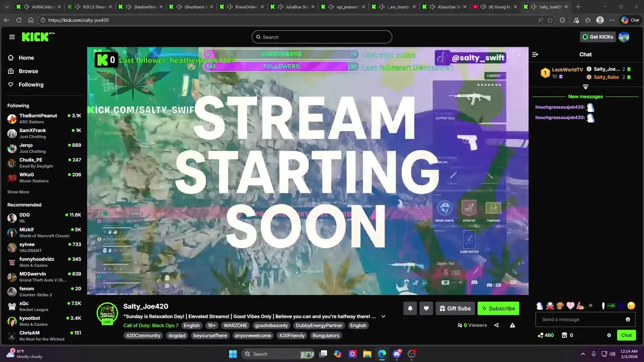This screenshot has width=644, height=362.
Task: Expand Show More in Following list
Action: 18,192
